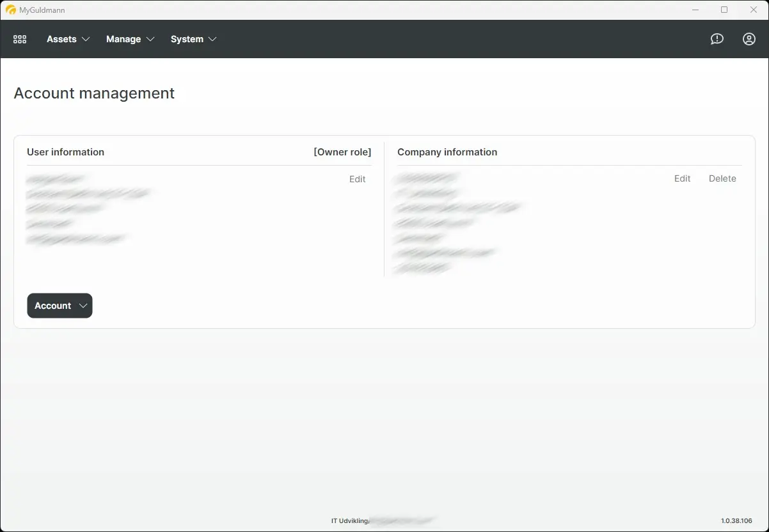This screenshot has width=769, height=532.
Task: Open the waffle menu icon on the left
Action: click(x=19, y=39)
